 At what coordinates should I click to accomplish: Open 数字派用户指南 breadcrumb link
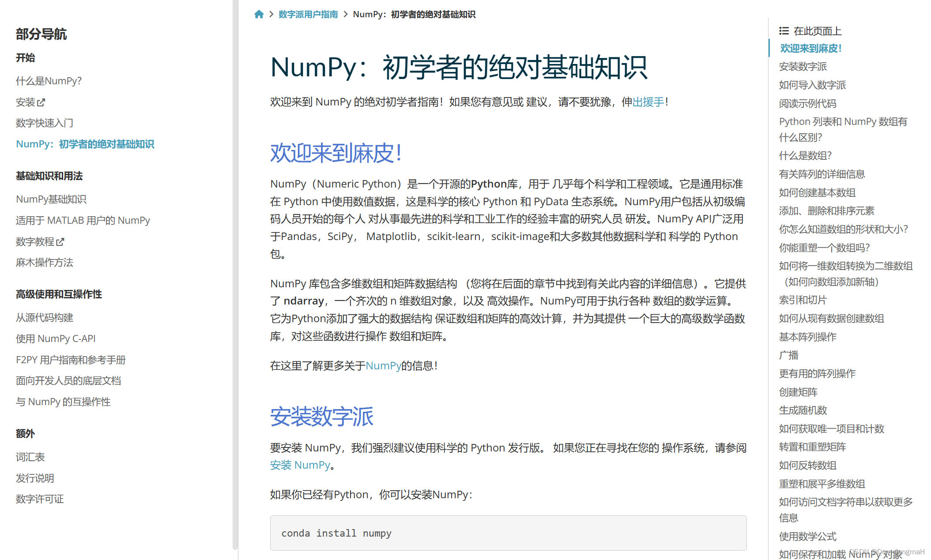tap(308, 14)
